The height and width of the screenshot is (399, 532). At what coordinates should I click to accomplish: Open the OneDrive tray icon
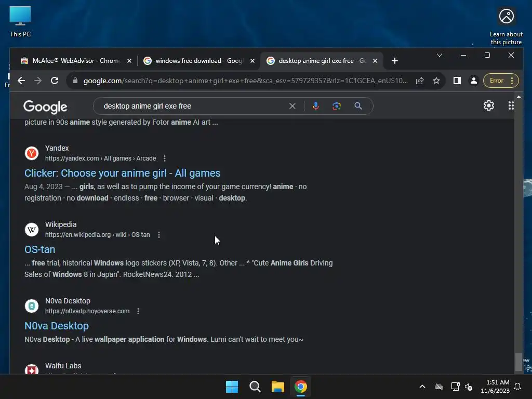439,387
